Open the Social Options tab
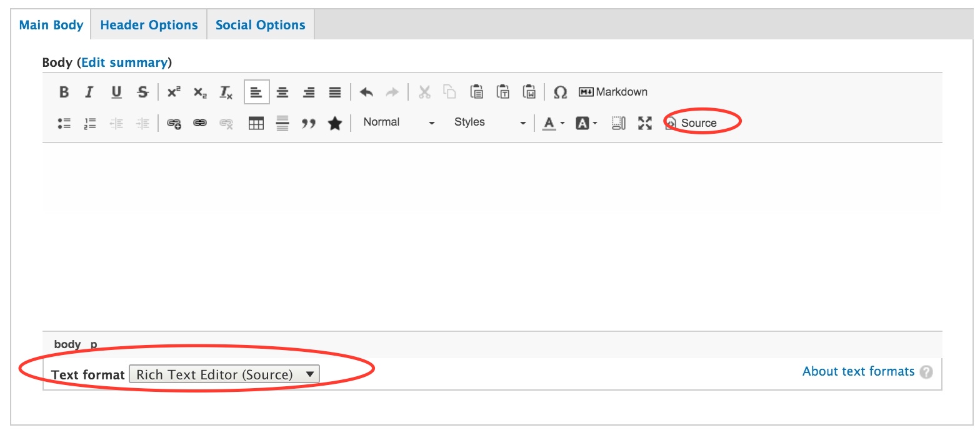This screenshot has height=430, width=980. tap(260, 25)
